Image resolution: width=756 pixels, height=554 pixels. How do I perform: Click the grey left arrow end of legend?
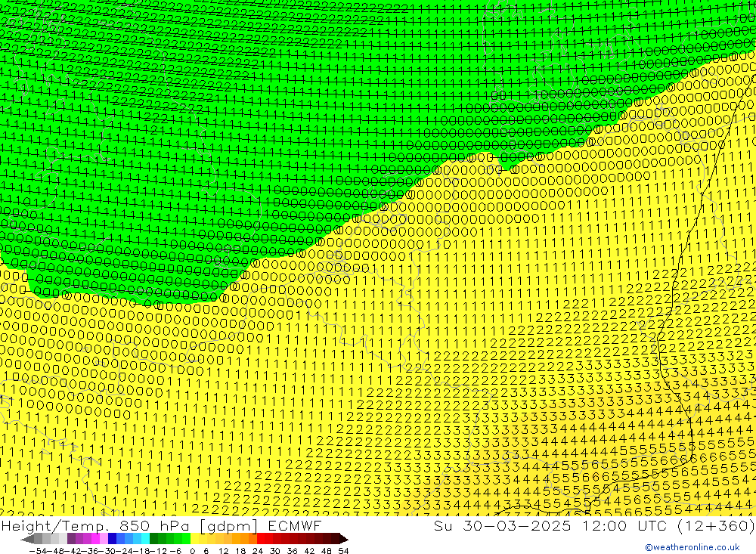pos(27,539)
